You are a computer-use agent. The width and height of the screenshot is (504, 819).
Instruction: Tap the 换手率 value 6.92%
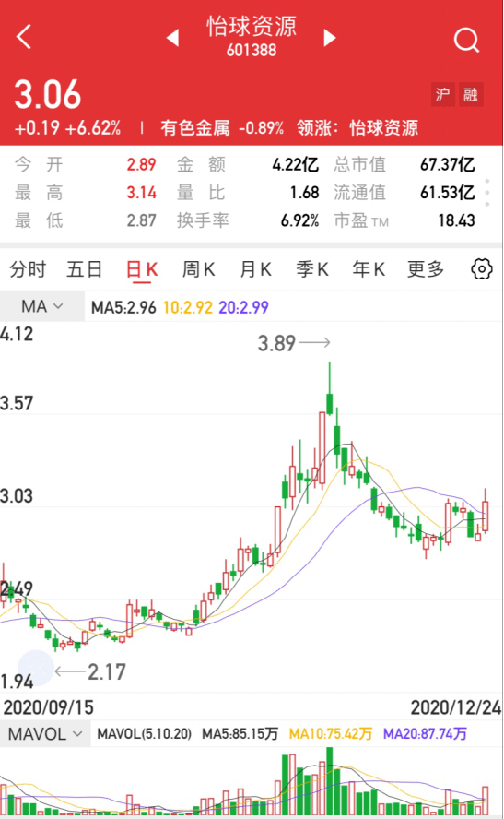coord(300,220)
